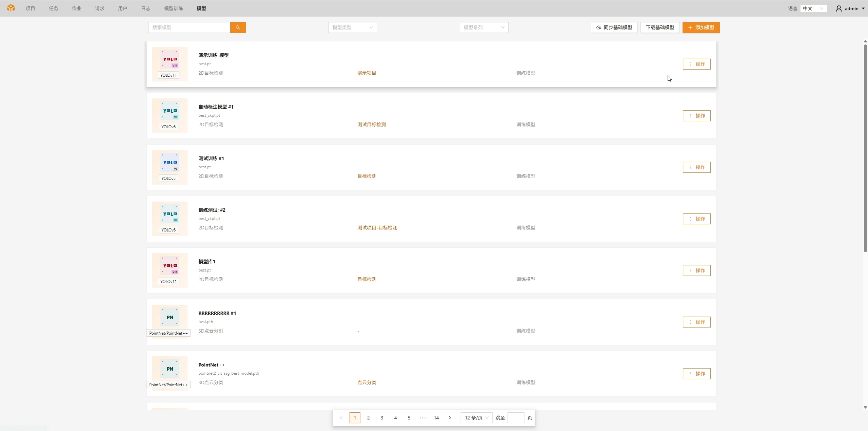The width and height of the screenshot is (868, 431).
Task: Open the 测试目标检测 project link
Action: [x=371, y=125]
